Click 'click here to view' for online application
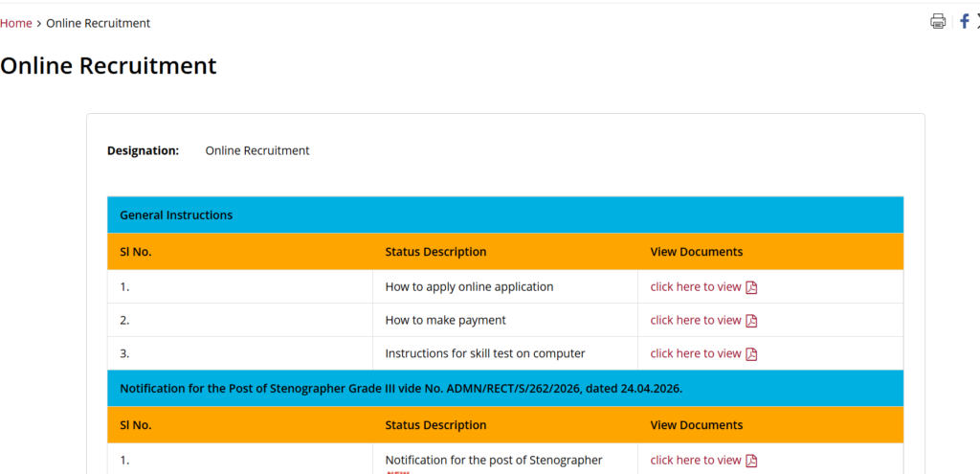The height and width of the screenshot is (474, 980). (x=696, y=286)
